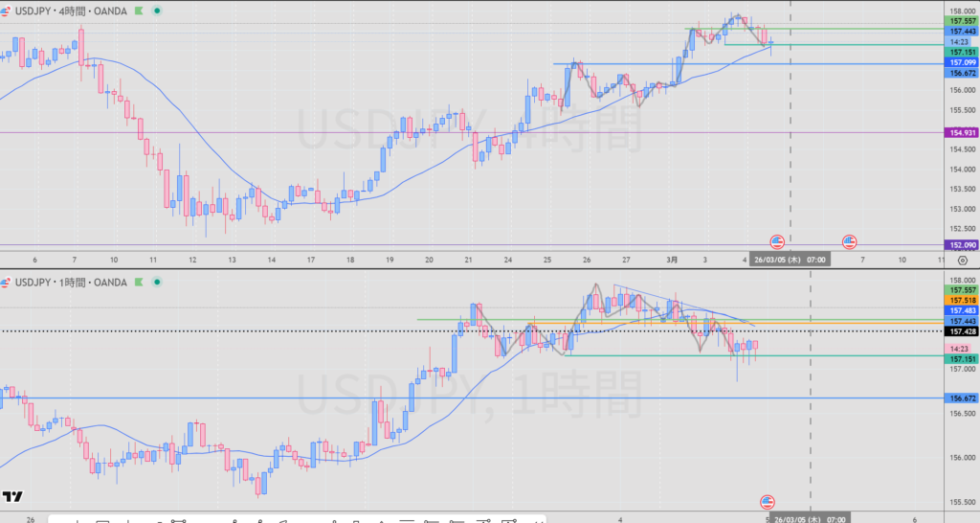
Task: Select the orange 157.518 price label
Action: 961,300
